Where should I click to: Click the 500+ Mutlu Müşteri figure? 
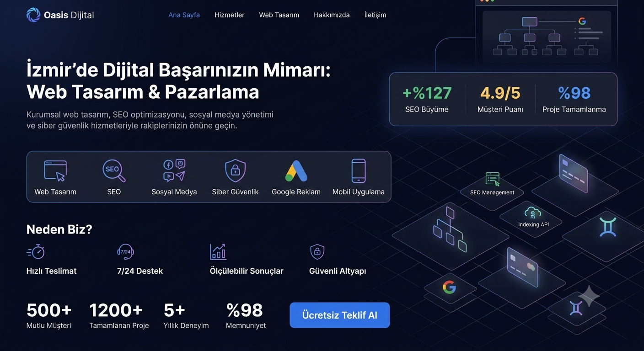pos(49,316)
